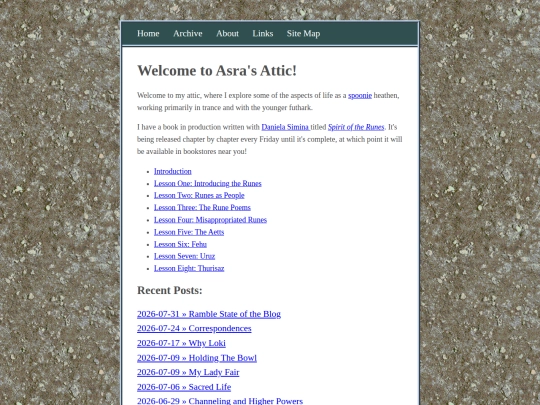Select Links in the navigation bar
540x405 pixels.
263,33
